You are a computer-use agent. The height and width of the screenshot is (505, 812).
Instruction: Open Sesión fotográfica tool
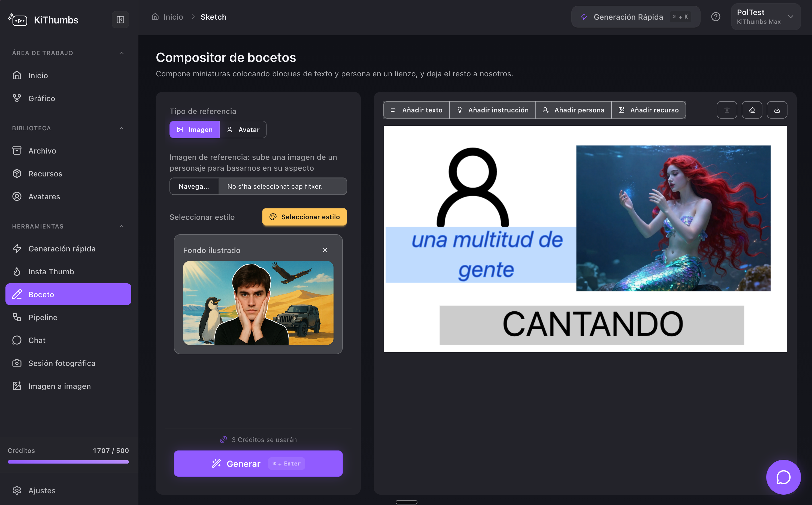click(68, 363)
